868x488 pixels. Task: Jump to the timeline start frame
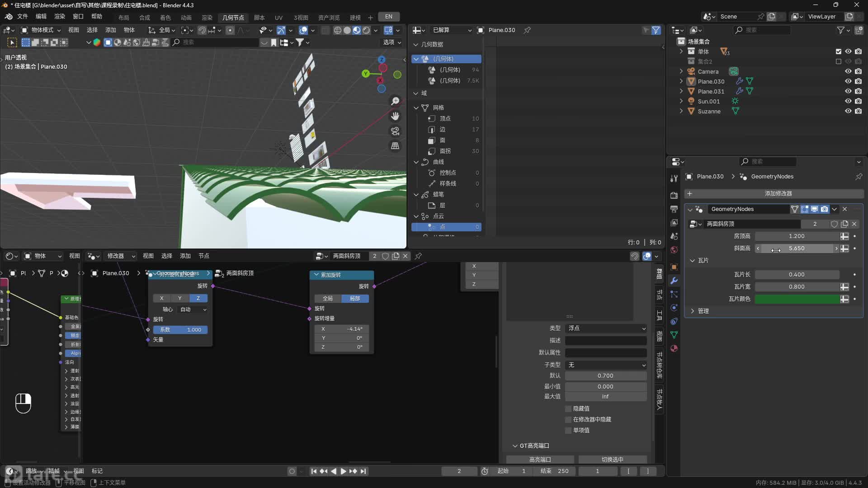314,471
